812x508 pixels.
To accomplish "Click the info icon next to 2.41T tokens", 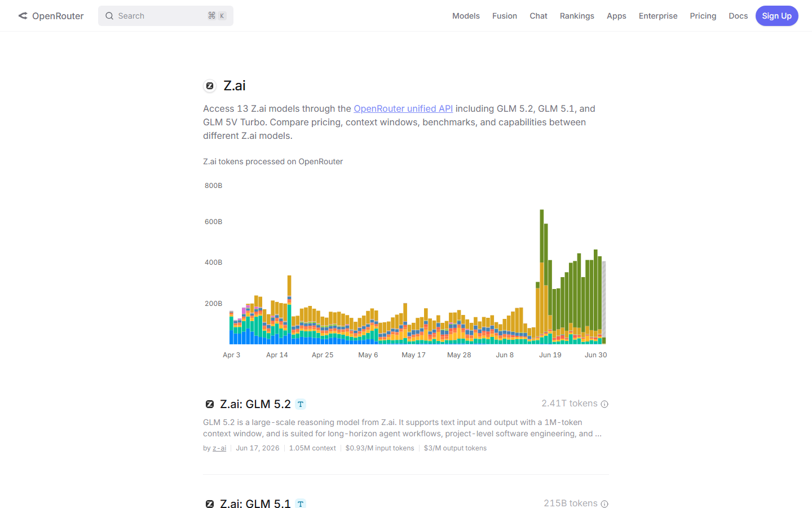I will point(604,404).
